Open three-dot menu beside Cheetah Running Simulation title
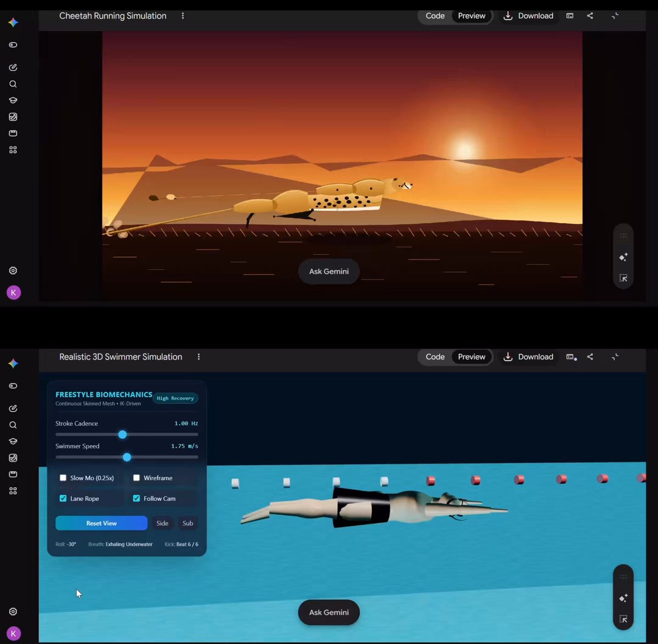 (x=183, y=16)
